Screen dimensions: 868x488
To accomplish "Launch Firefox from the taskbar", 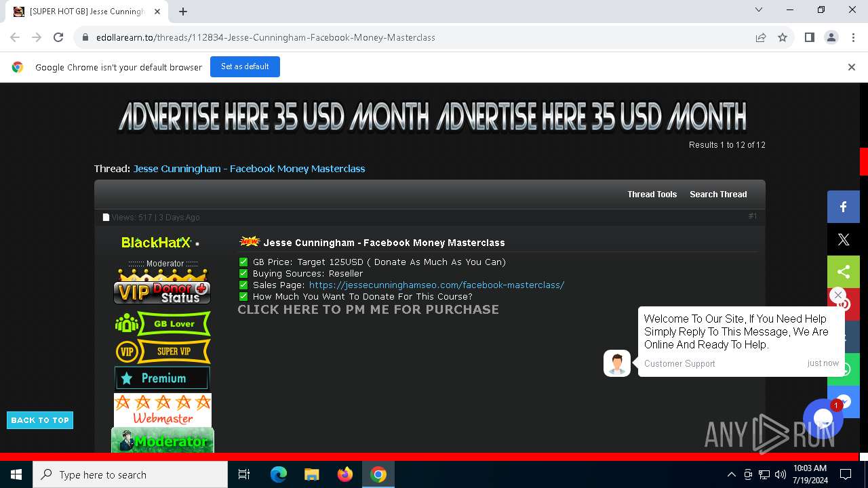I will tap(344, 474).
